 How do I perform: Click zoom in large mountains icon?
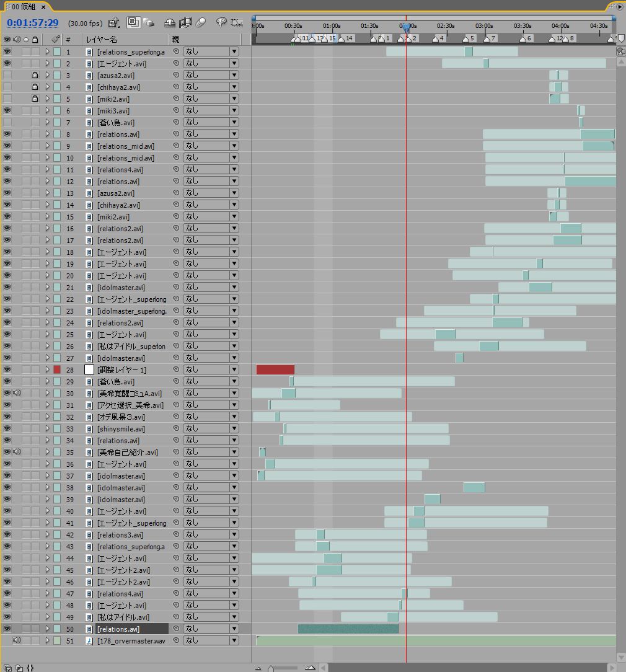[310, 668]
